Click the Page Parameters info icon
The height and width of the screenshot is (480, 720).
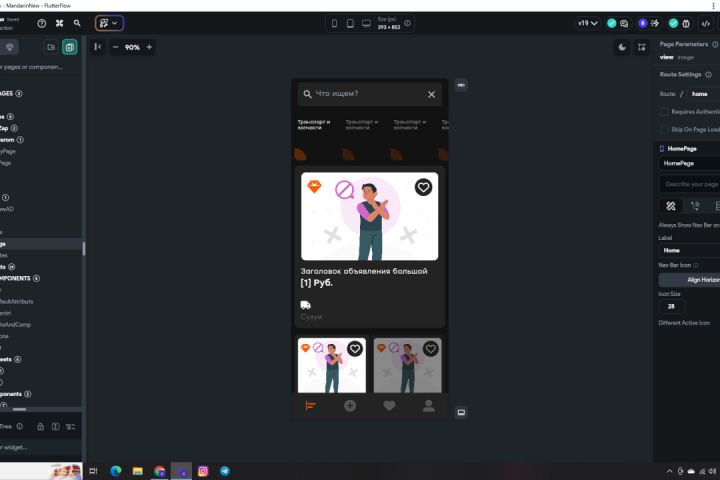(x=715, y=44)
